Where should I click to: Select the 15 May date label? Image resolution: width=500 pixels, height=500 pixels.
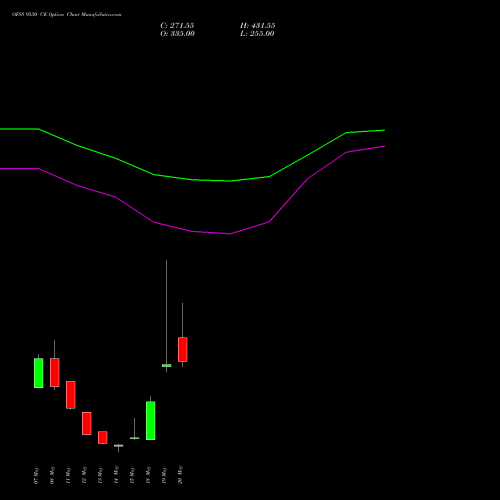(x=132, y=475)
